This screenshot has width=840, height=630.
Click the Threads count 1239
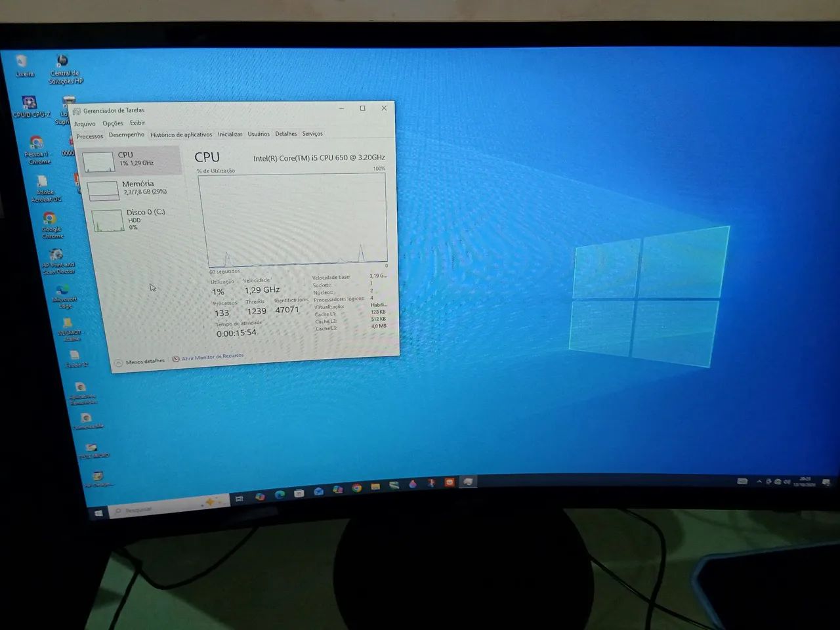pos(257,311)
